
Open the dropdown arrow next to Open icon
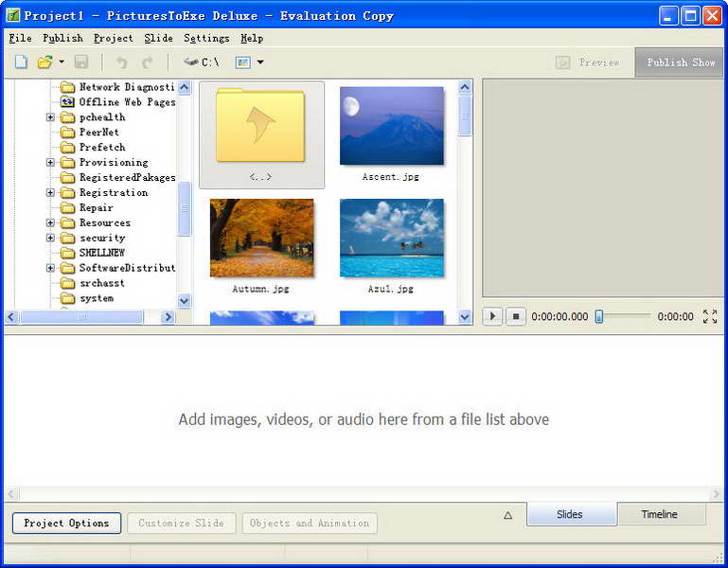(x=62, y=62)
